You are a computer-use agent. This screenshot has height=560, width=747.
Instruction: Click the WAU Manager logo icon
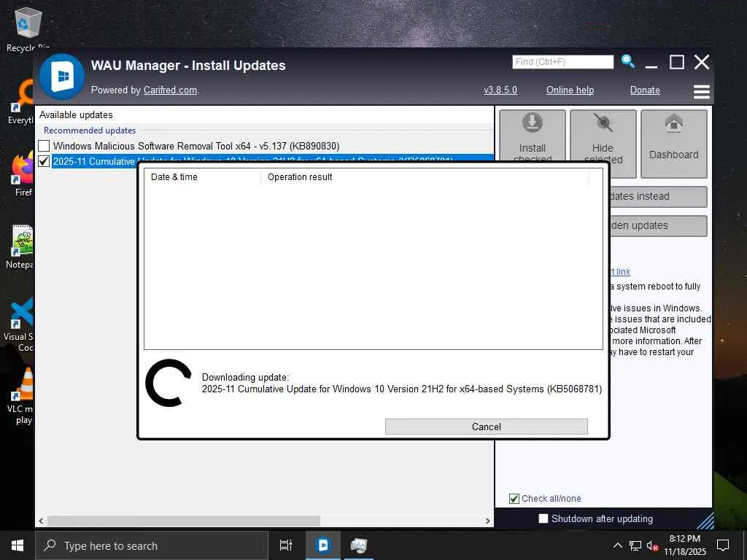tap(63, 76)
